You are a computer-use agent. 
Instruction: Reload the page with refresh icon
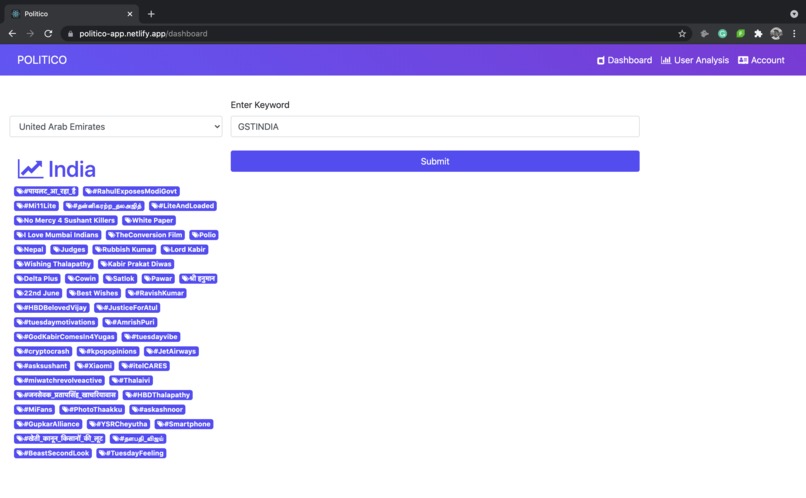click(48, 33)
